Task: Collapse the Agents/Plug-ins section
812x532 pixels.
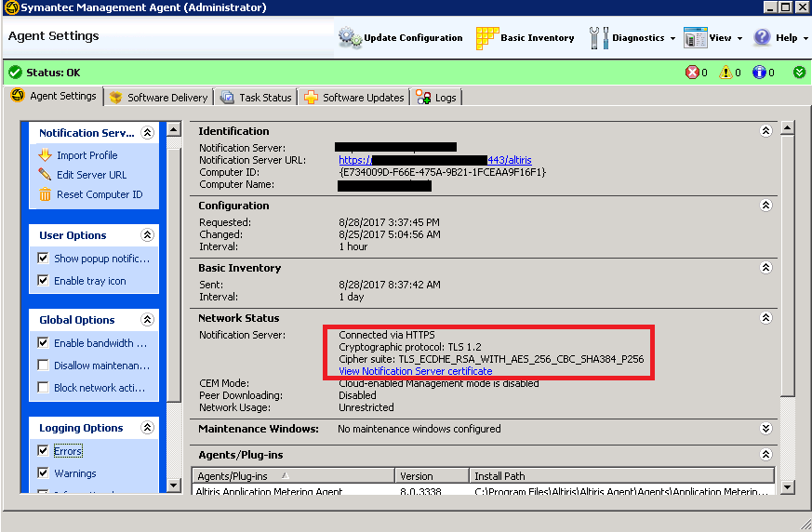Action: pos(765,455)
